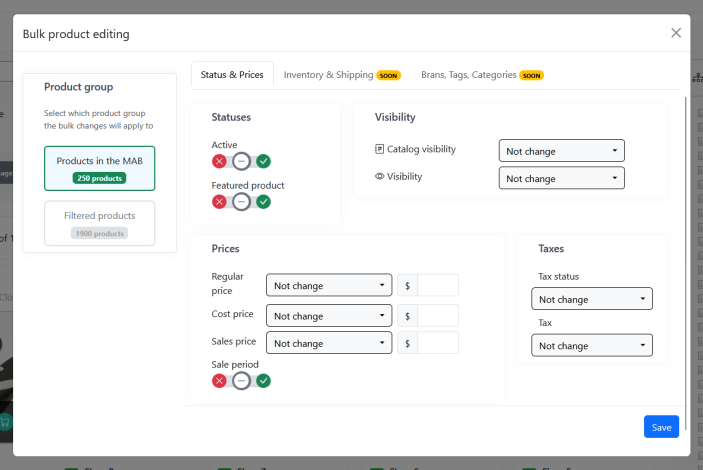Select Products in the MAB group
The image size is (703, 470).
coord(99,168)
